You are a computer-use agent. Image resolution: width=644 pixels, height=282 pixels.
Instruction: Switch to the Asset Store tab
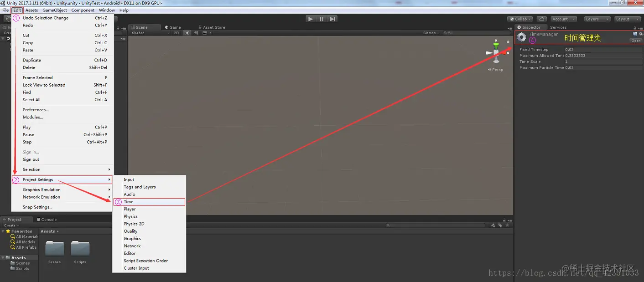[x=211, y=27]
